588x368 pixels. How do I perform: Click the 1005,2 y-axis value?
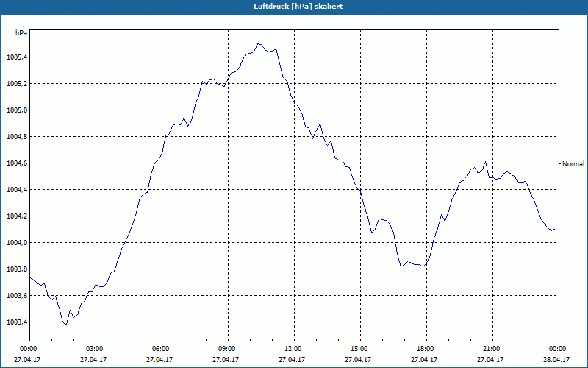click(16, 84)
